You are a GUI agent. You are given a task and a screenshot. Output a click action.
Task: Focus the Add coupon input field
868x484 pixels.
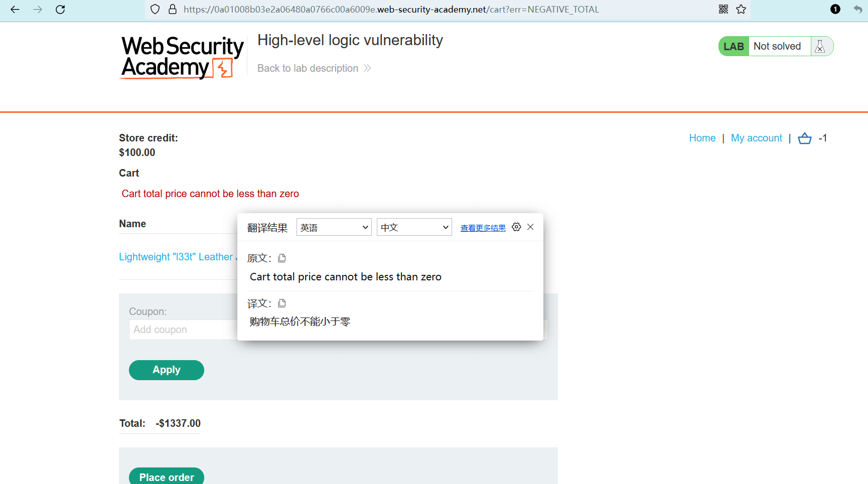183,330
